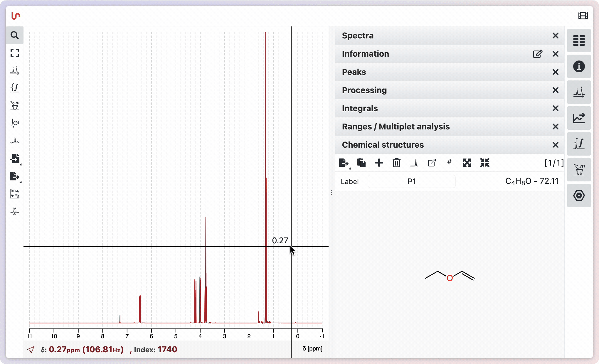Expand the Peaks accordion section

[x=354, y=72]
